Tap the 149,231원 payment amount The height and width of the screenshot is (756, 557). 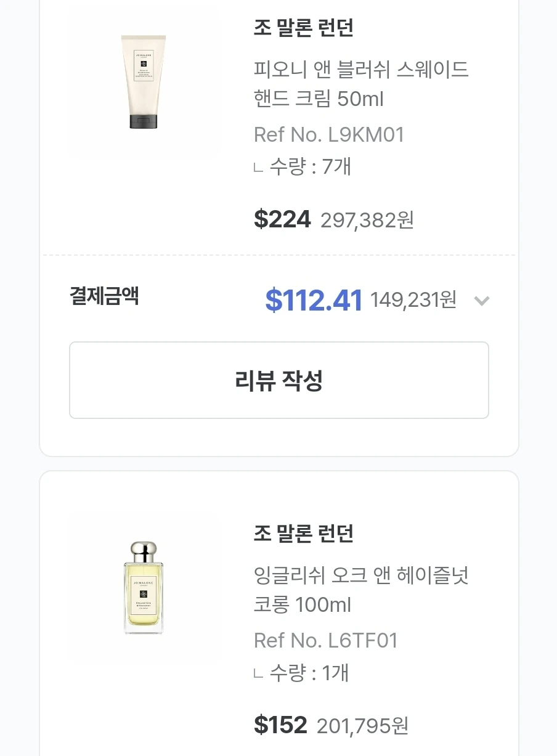[x=413, y=300]
